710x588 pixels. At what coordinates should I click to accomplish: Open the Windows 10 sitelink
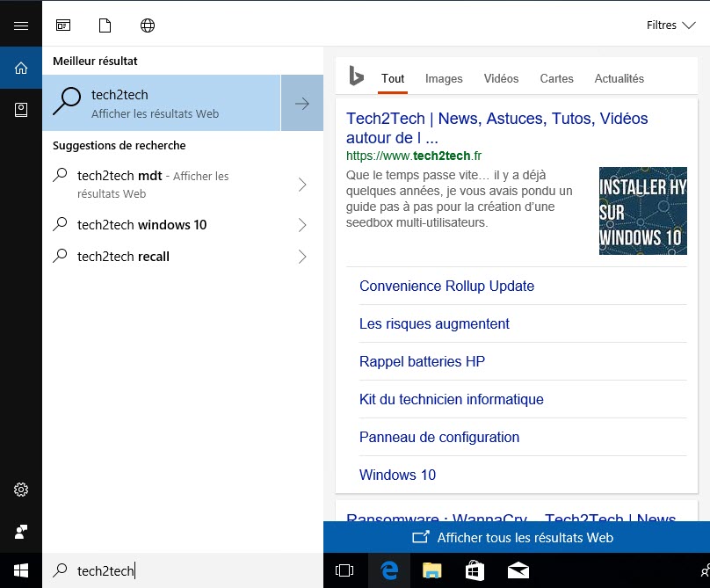coord(397,475)
